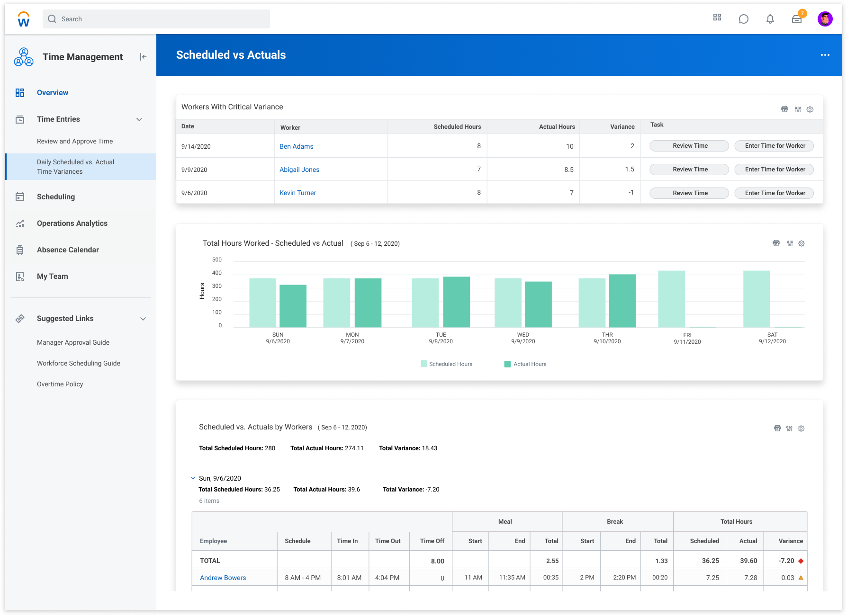This screenshot has height=616, width=847.
Task: Open Ben Adams' worker profile
Action: coord(296,146)
